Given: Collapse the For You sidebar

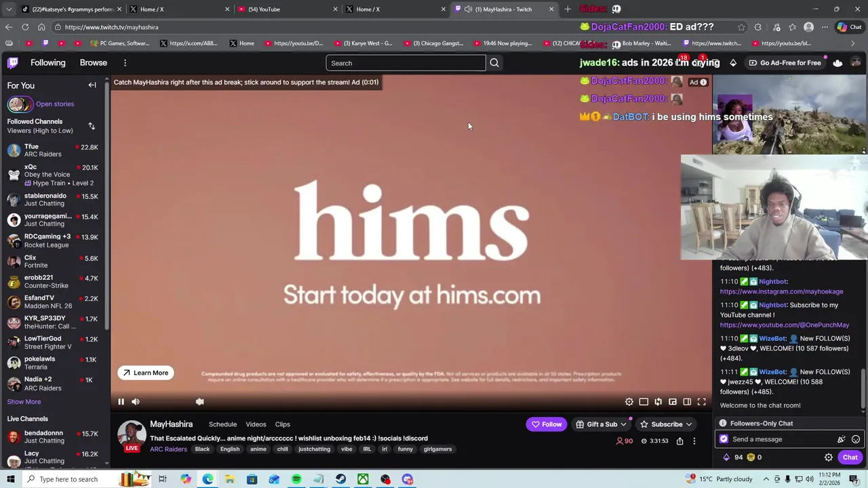Looking at the screenshot, I should point(92,85).
